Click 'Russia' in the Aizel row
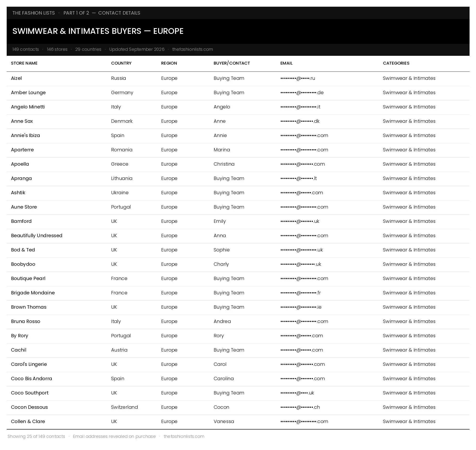476x450 pixels. pos(119,78)
